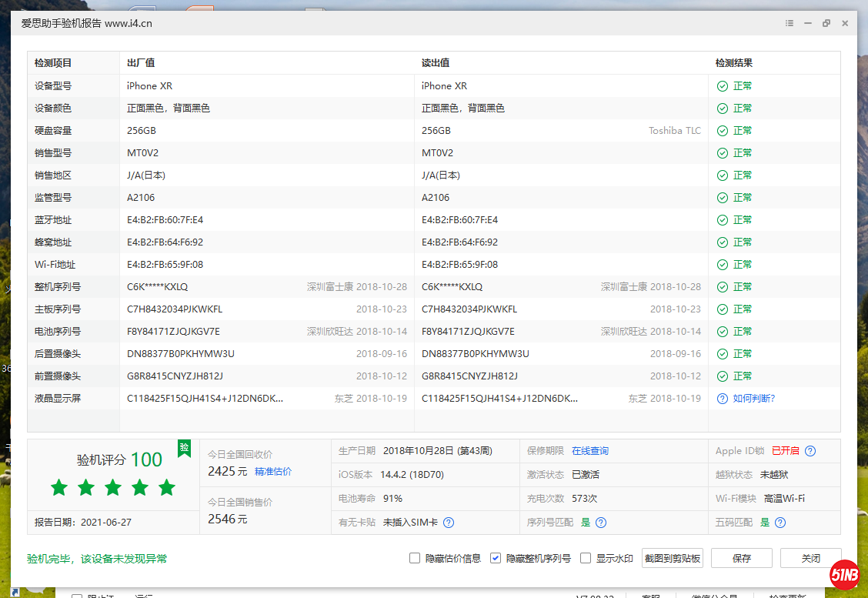The image size is (868, 598).
Task: Open the 在线查询 warranty link
Action: coord(589,451)
